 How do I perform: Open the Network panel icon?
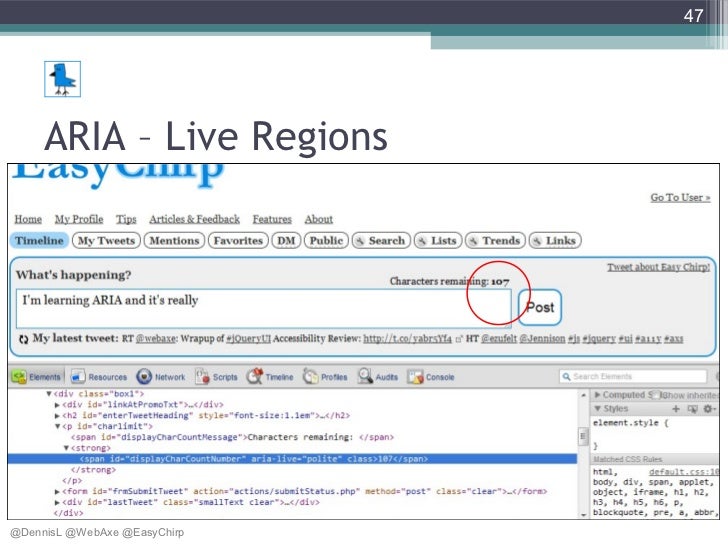tap(144, 377)
